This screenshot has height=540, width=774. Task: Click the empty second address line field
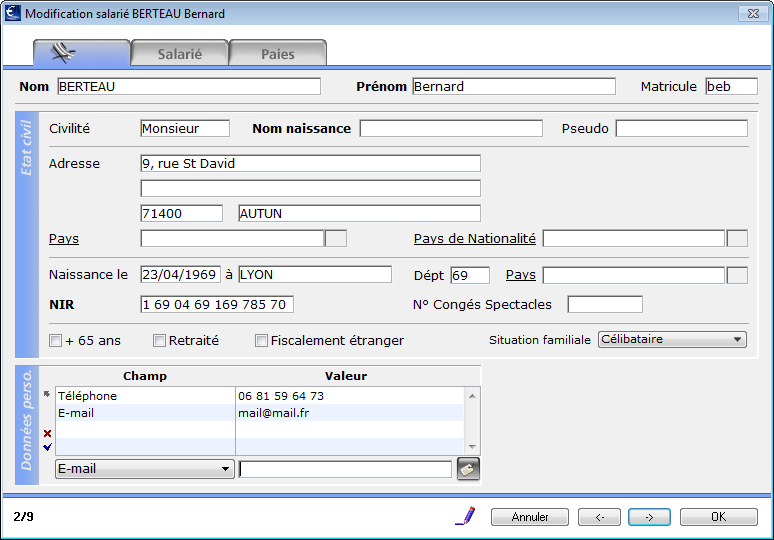(310, 188)
